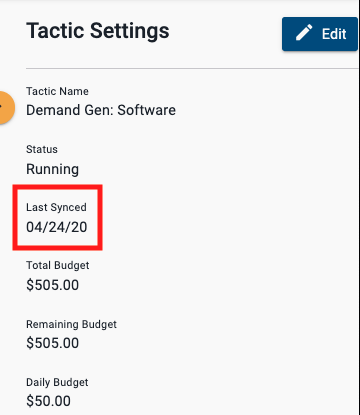Click the Status label
The width and height of the screenshot is (360, 415).
42,149
